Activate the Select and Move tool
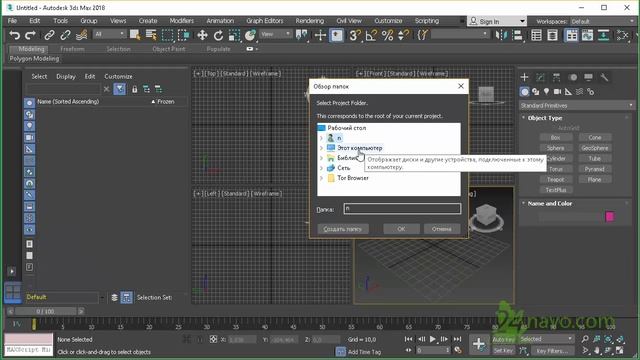640x360 pixels. coord(202,35)
